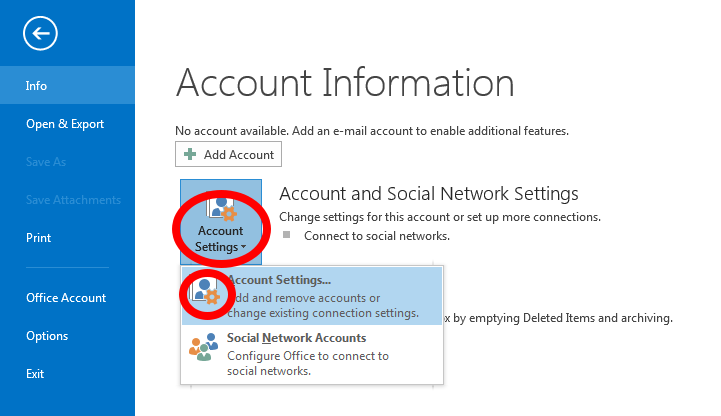
Task: Click 'Configure Office to connect' description text
Action: 308,363
